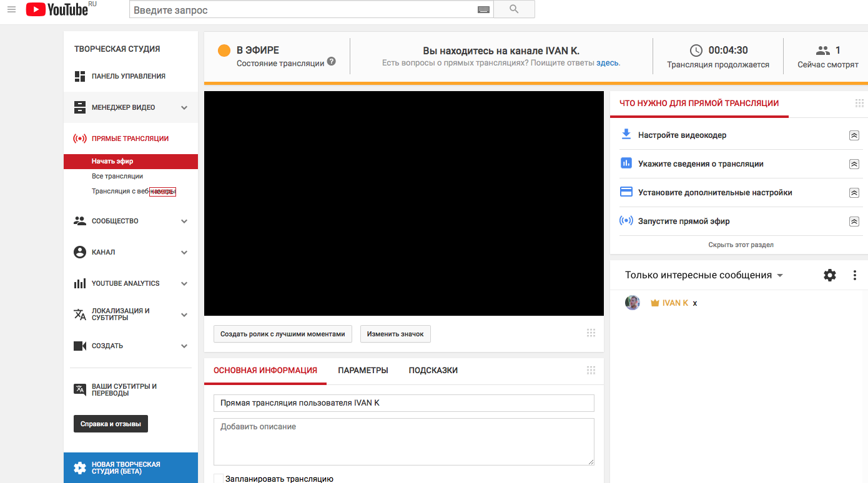Viewport: 868px width, 483px height.
Task: Click the live video preview player
Action: pos(404,203)
